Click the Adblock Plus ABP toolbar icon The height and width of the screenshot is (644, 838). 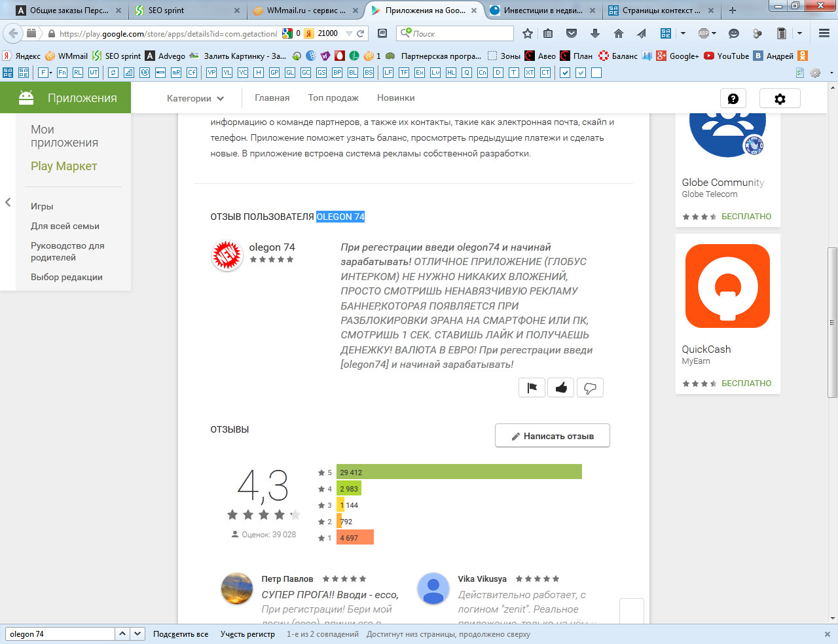click(x=704, y=33)
